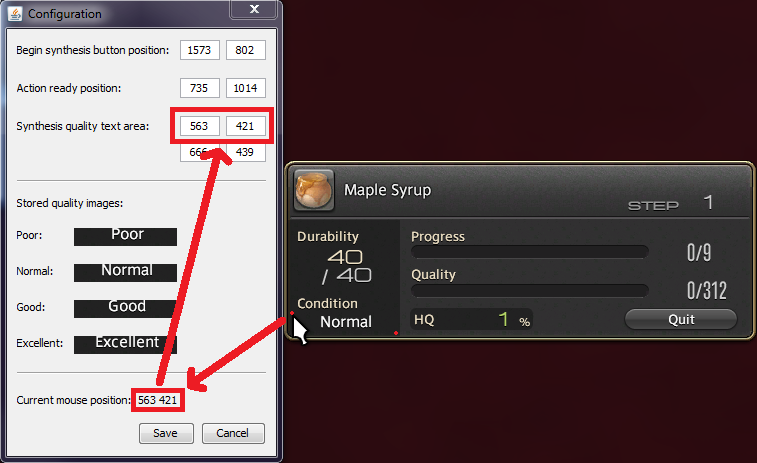Edit Action ready position Y value 1014
Viewport: 757px width, 463px height.
tap(246, 88)
